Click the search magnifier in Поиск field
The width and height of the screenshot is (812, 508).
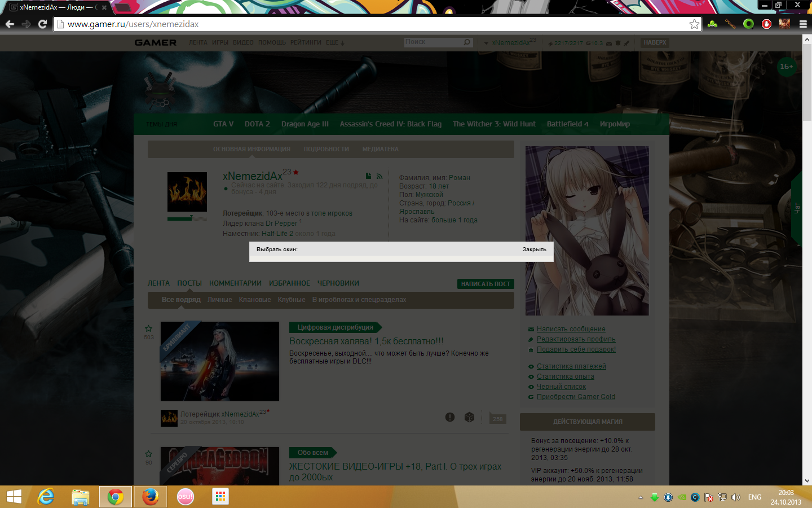click(467, 42)
